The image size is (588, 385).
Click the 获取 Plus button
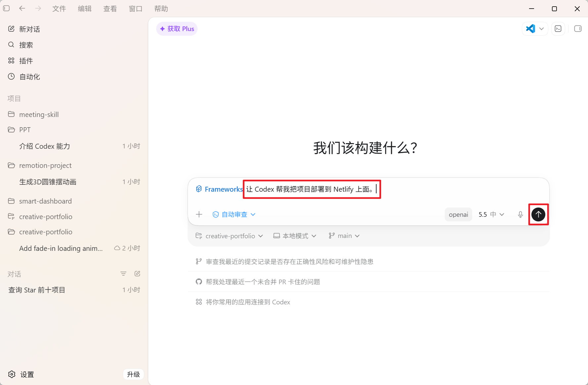[177, 29]
